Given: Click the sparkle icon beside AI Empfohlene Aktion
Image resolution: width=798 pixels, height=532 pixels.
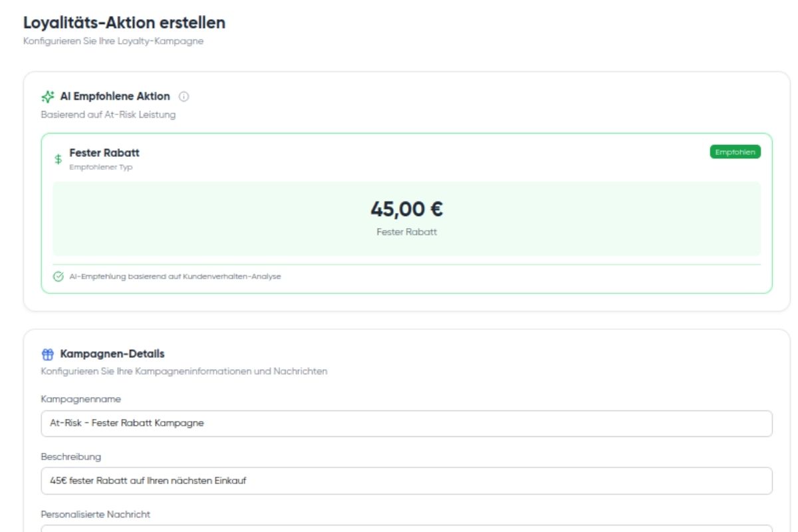Looking at the screenshot, I should (47, 96).
